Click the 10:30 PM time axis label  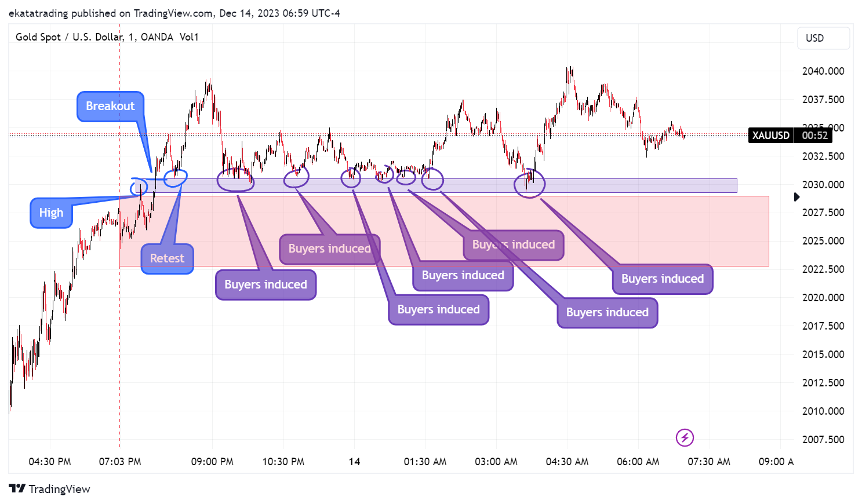(x=283, y=462)
